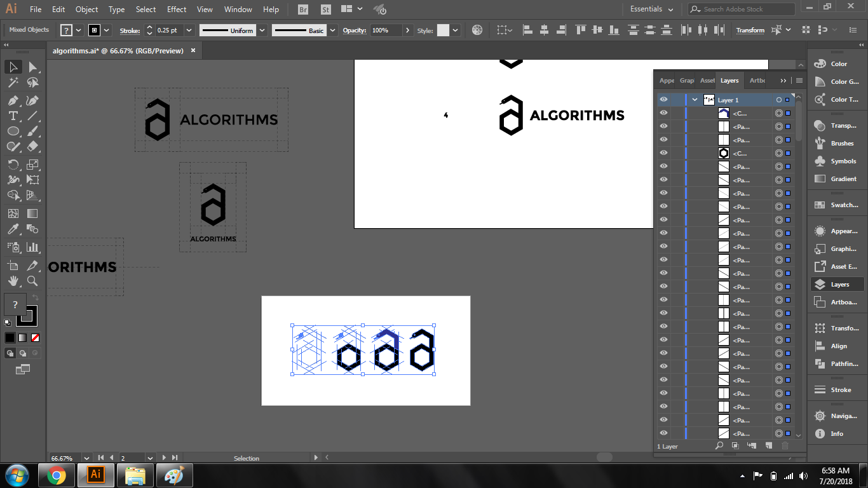Select the Curvature tool
Viewport: 868px width, 488px height.
pyautogui.click(x=32, y=101)
